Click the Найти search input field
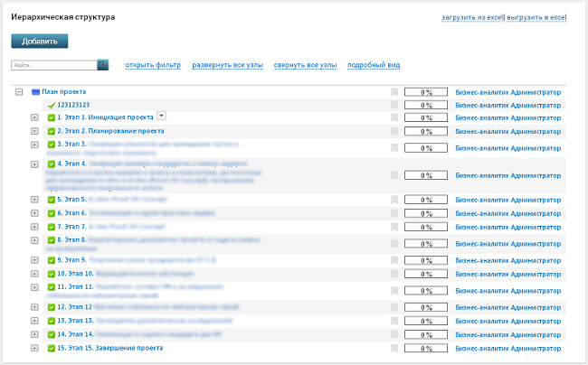The image size is (588, 365). (54, 65)
